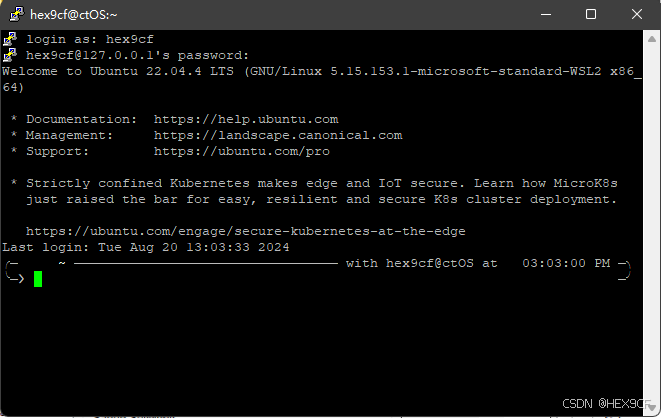Click the 'Last login' timestamp line
Image resolution: width=661 pixels, height=418 pixels.
[x=146, y=247]
